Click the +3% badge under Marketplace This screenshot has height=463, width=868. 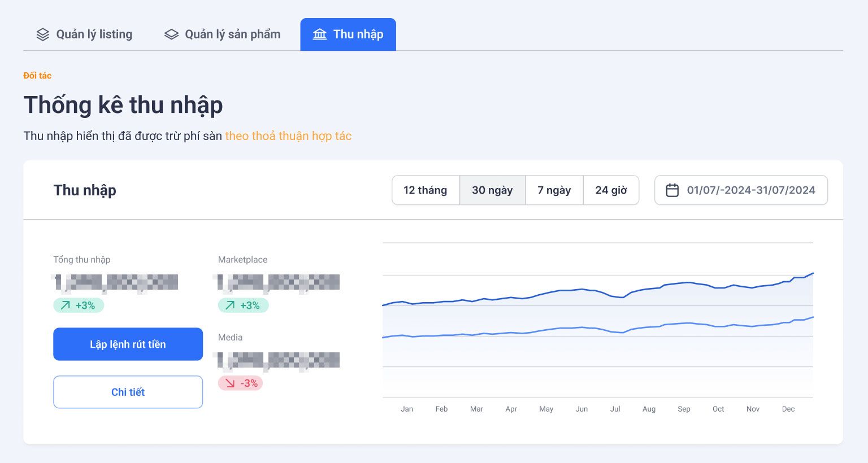click(243, 305)
